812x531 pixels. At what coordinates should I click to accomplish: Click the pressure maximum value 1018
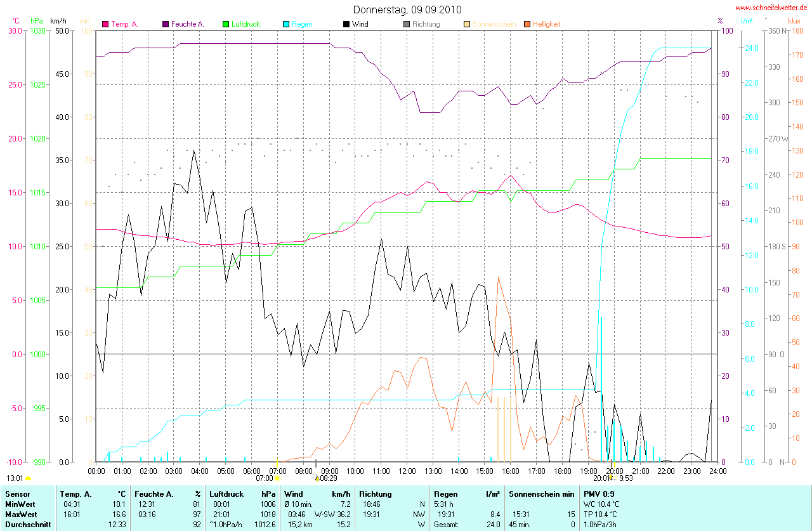(x=268, y=514)
